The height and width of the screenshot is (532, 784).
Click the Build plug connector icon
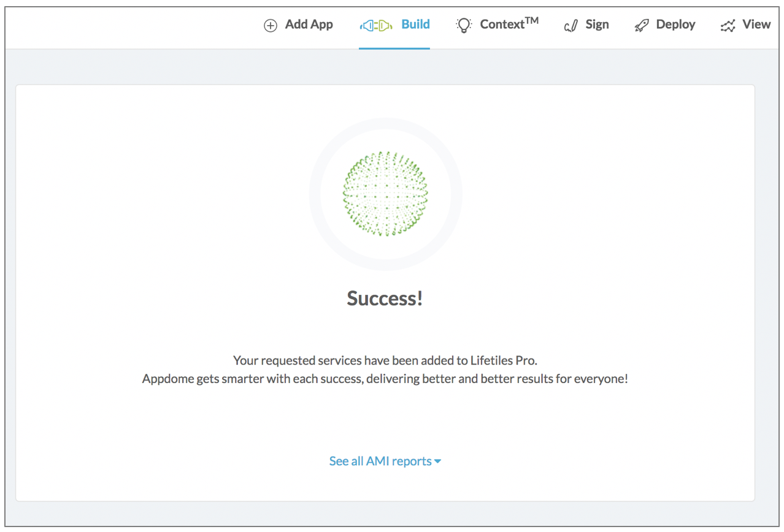pos(375,26)
